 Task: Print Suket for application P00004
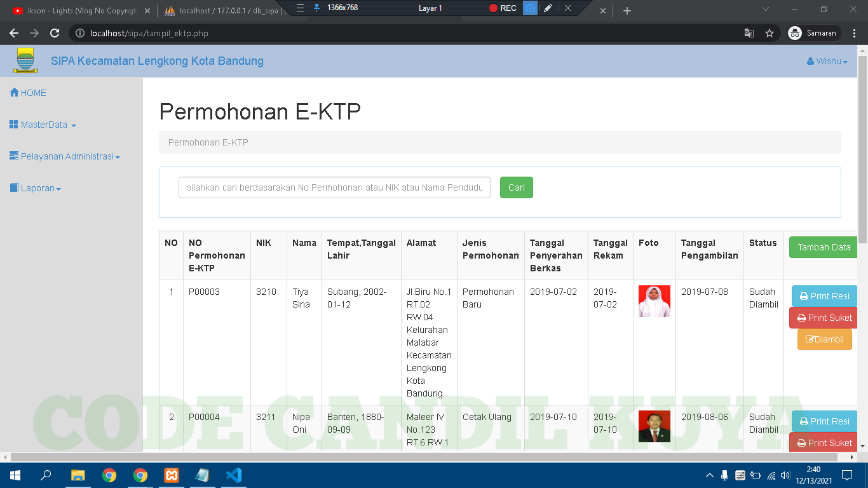[824, 442]
